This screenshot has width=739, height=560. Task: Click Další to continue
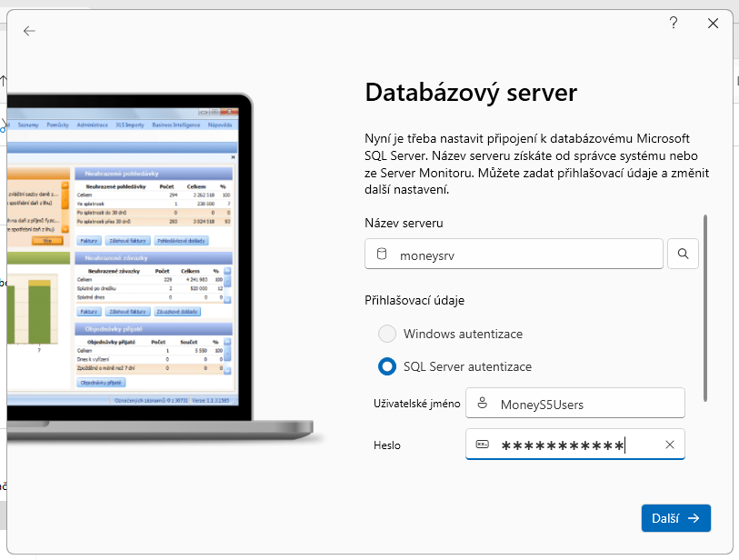675,518
